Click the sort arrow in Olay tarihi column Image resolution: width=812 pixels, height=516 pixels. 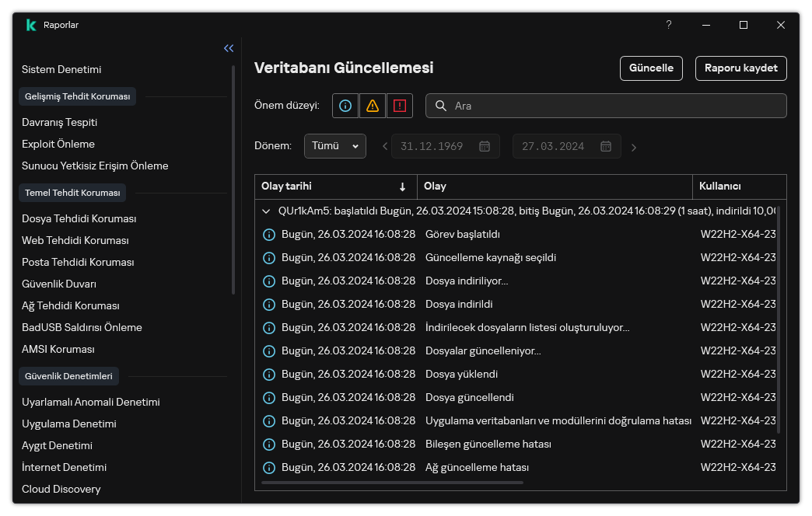402,187
